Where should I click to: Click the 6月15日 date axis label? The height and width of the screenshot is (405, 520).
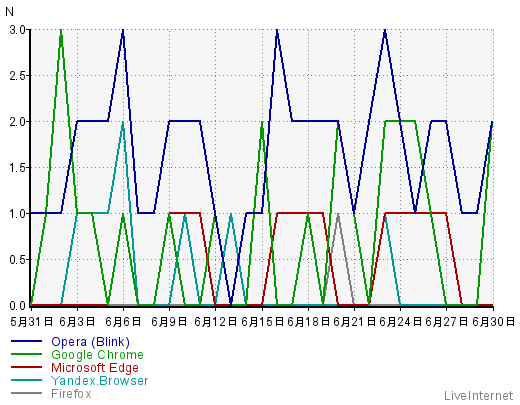tap(263, 322)
